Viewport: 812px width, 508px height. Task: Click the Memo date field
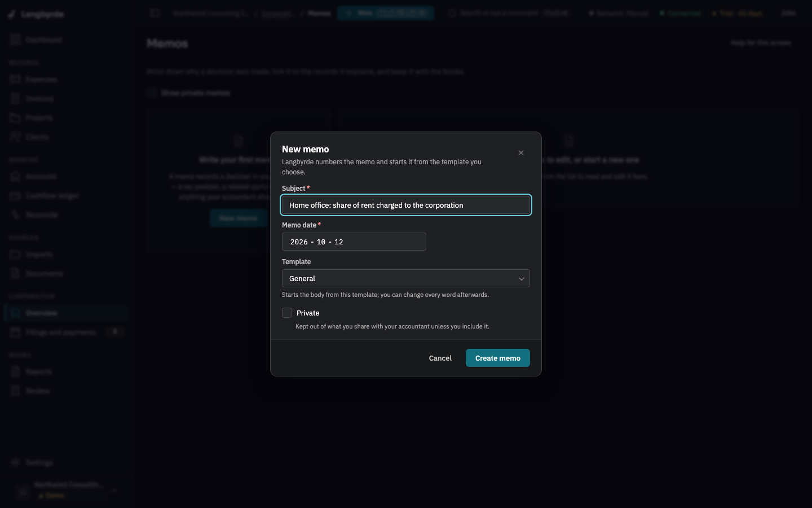click(354, 242)
